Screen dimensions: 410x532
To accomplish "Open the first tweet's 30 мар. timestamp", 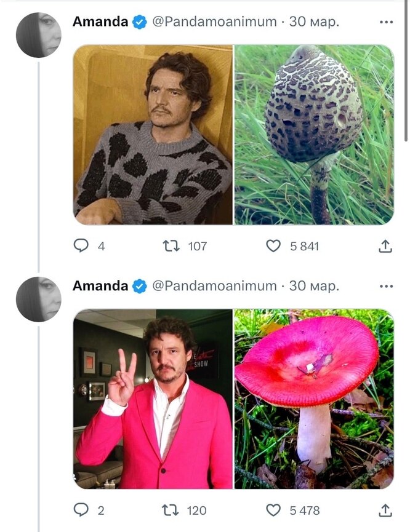I will [x=314, y=22].
